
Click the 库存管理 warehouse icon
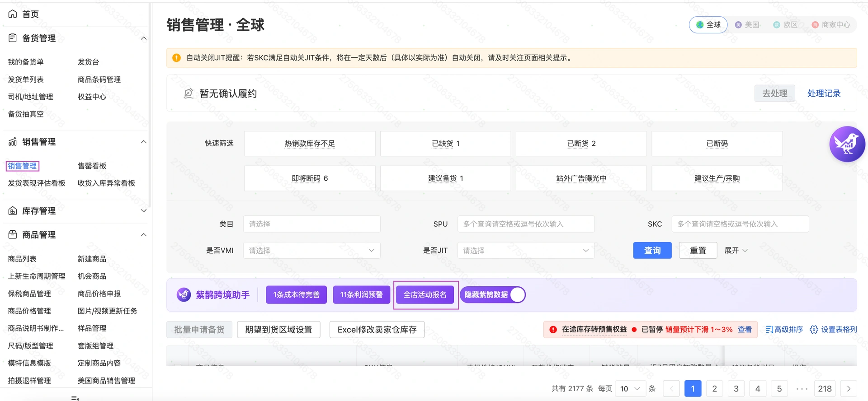[x=13, y=211]
